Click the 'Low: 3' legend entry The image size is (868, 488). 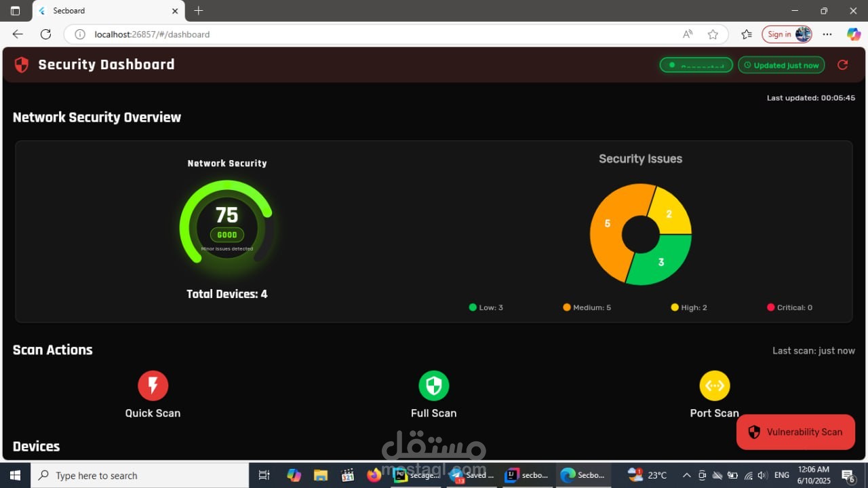click(x=486, y=307)
